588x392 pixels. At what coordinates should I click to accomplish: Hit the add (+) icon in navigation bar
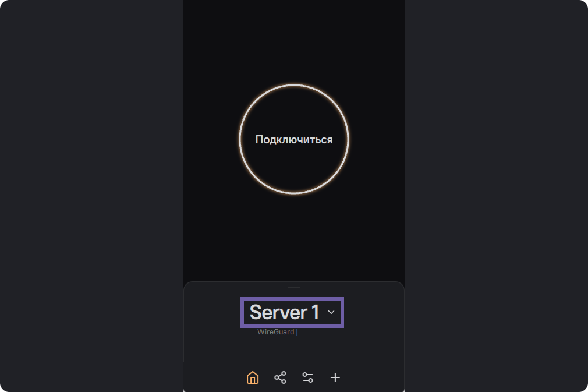[335, 377]
